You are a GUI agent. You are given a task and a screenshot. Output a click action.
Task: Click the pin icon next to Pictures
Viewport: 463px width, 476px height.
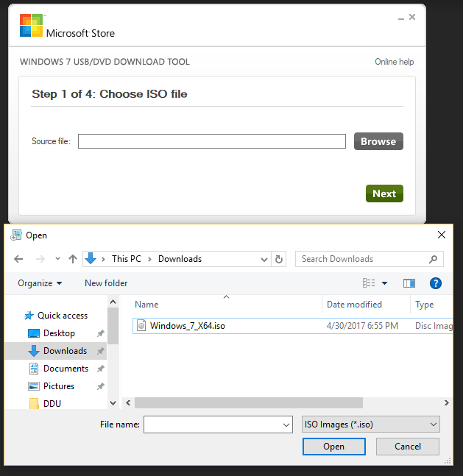101,386
